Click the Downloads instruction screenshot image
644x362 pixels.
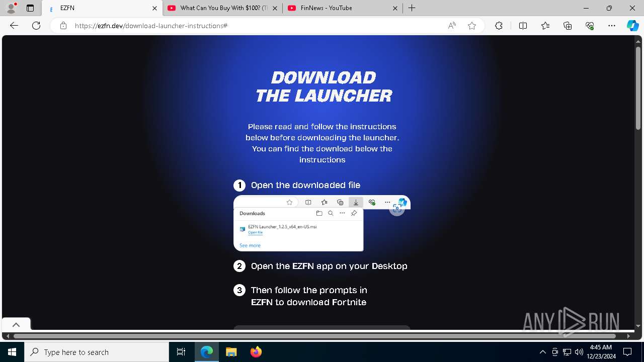click(x=322, y=223)
